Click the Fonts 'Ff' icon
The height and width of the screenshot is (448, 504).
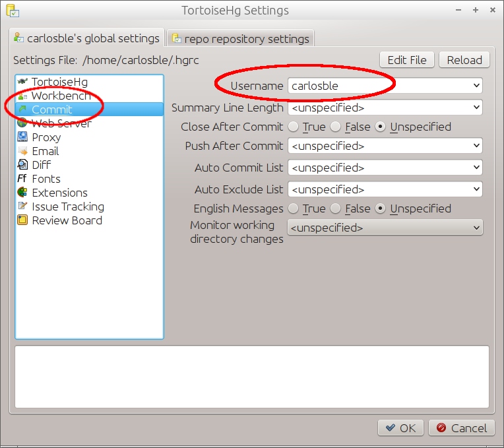point(22,179)
